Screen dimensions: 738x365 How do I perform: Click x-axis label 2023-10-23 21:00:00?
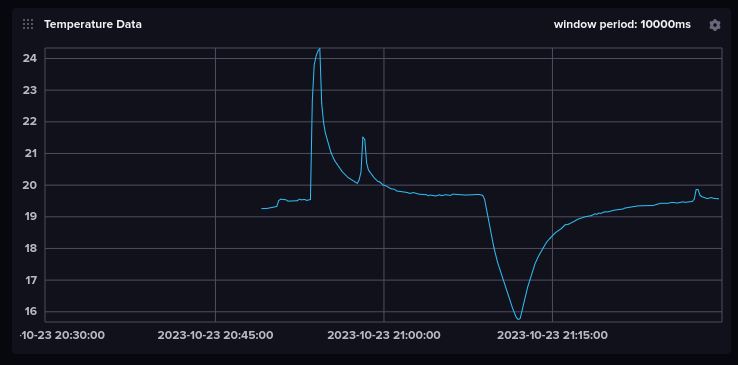pos(384,335)
